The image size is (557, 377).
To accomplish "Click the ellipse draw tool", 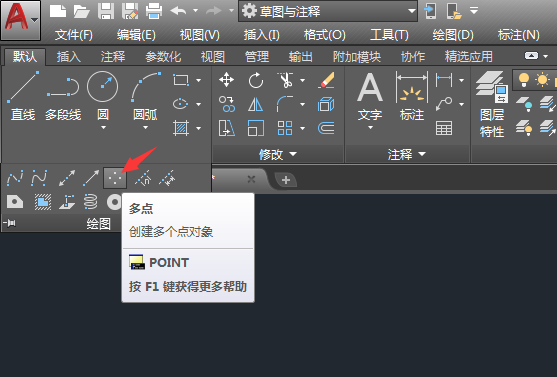I will point(180,104).
